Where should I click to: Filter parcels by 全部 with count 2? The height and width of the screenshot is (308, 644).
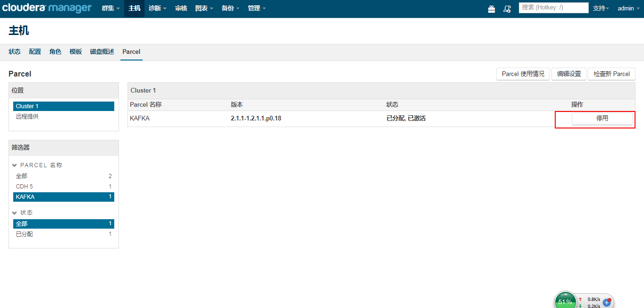click(64, 176)
